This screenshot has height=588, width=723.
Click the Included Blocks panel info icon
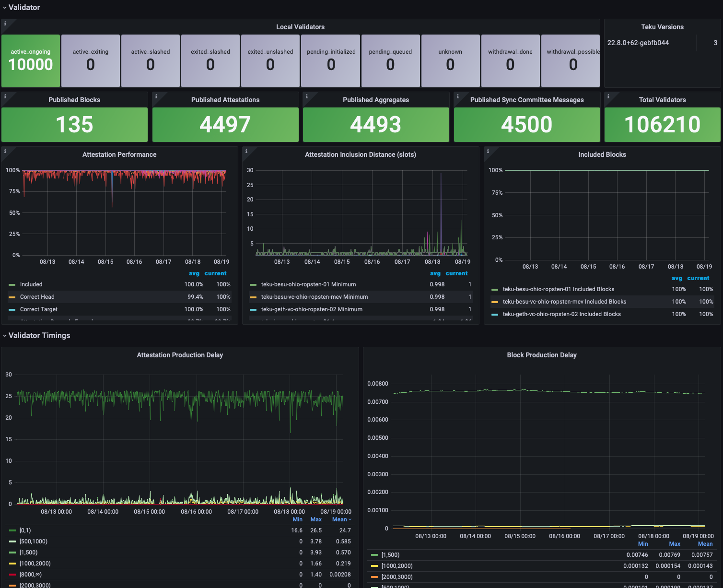[488, 151]
